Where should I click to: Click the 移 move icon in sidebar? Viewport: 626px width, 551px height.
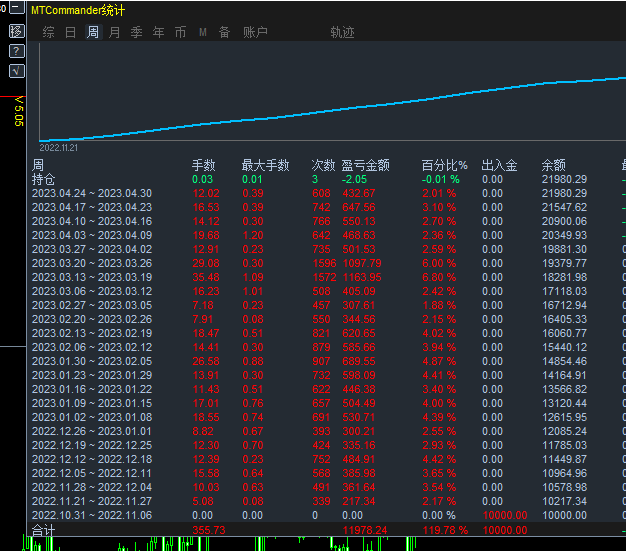click(x=17, y=31)
